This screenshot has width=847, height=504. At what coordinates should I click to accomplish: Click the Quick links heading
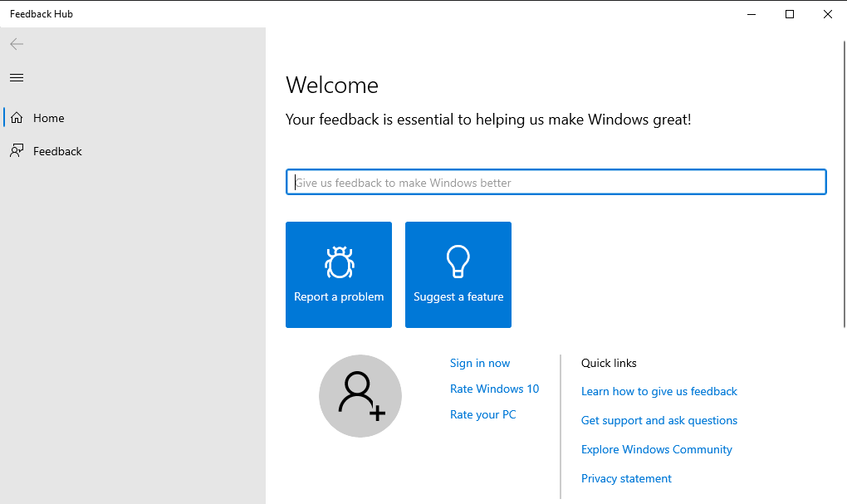[609, 363]
